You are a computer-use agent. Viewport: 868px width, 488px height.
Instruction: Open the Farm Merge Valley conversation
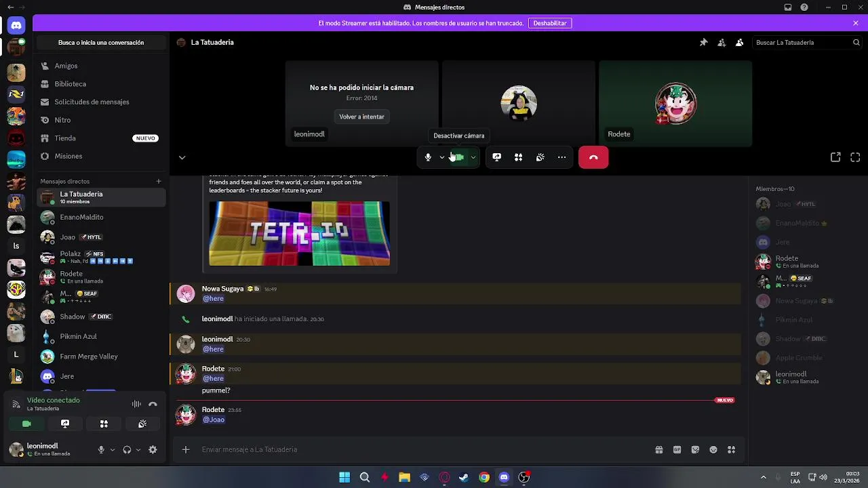101,357
